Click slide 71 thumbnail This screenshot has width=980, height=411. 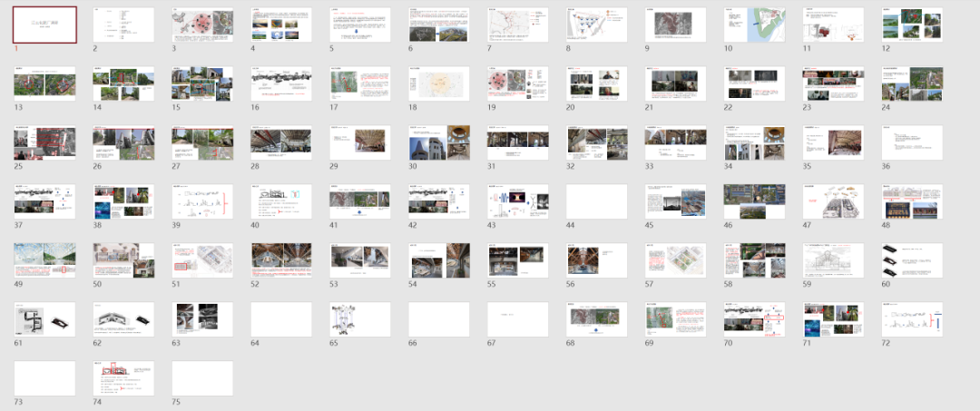pos(834,319)
